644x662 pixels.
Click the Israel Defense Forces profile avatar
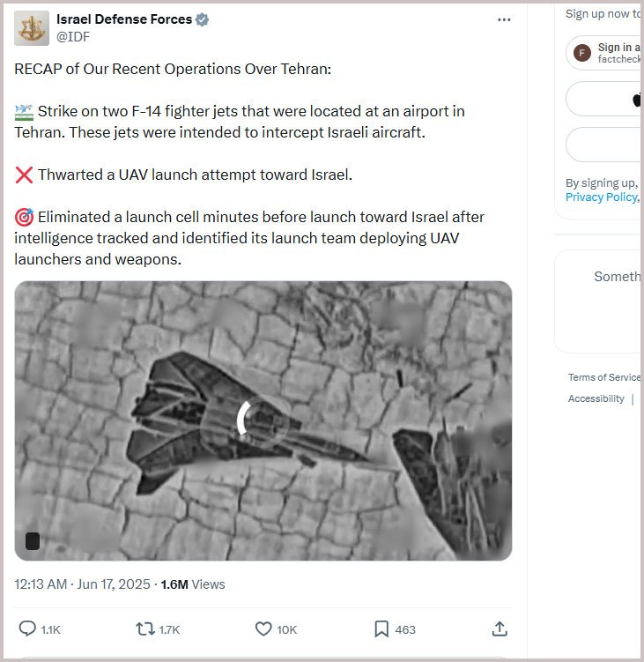(32, 28)
